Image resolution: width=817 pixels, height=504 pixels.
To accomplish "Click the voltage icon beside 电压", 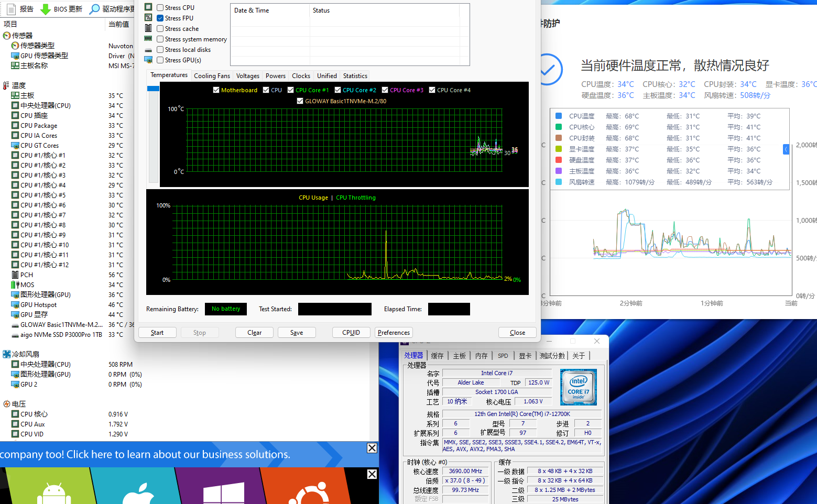I will tap(7, 404).
